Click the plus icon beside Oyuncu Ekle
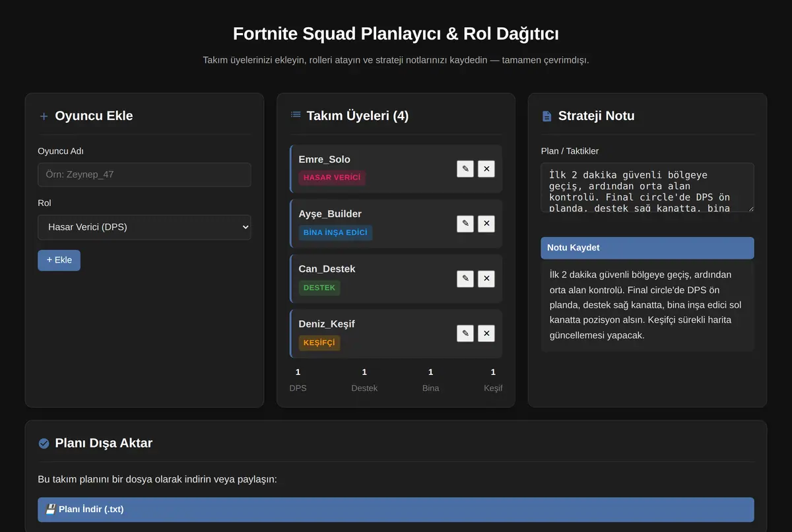 (44, 116)
